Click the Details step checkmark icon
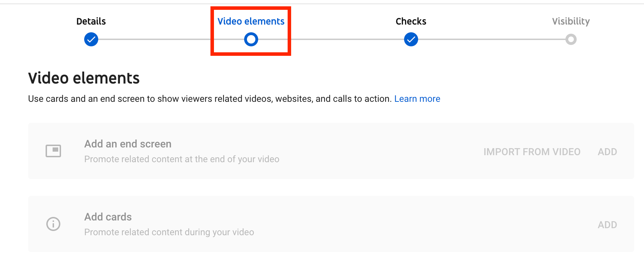644x271 pixels. click(x=91, y=39)
